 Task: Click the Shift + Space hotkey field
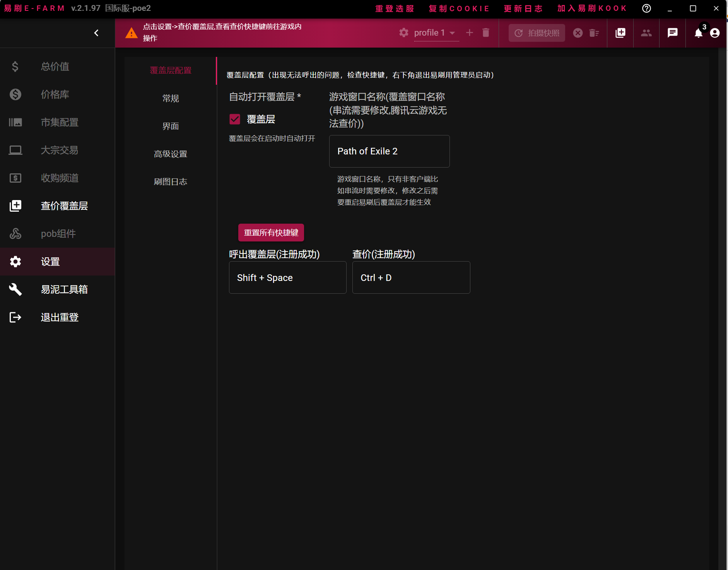(x=287, y=277)
